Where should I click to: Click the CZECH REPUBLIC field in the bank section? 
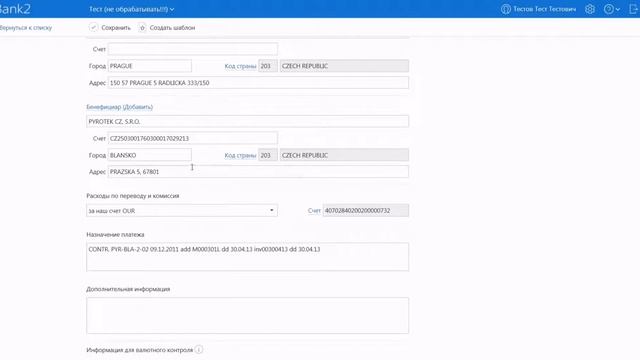tap(344, 66)
